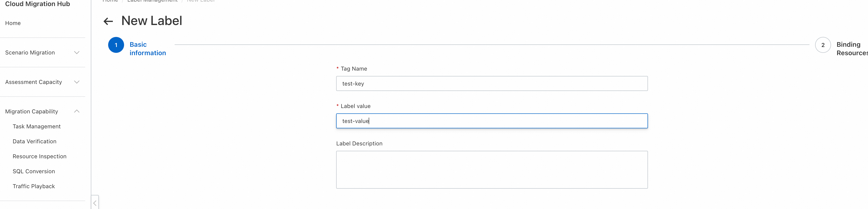This screenshot has width=868, height=209.
Task: Click the back arrow beside New Label
Action: [108, 22]
